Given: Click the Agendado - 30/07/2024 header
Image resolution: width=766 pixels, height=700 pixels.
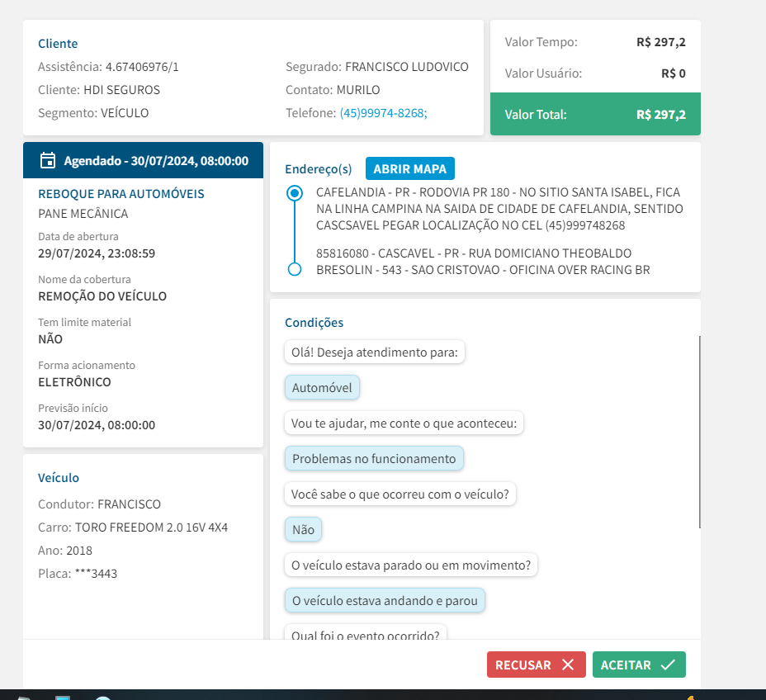Looking at the screenshot, I should click(143, 160).
